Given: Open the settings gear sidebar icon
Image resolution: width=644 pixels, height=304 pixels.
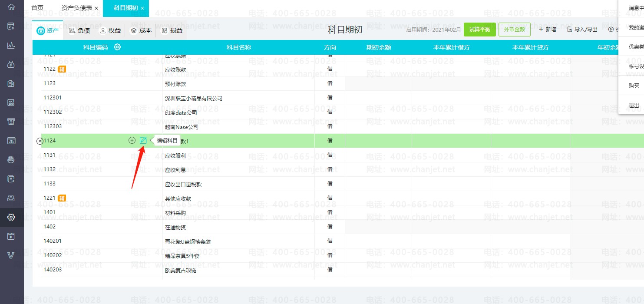Looking at the screenshot, I should pyautogui.click(x=11, y=217).
